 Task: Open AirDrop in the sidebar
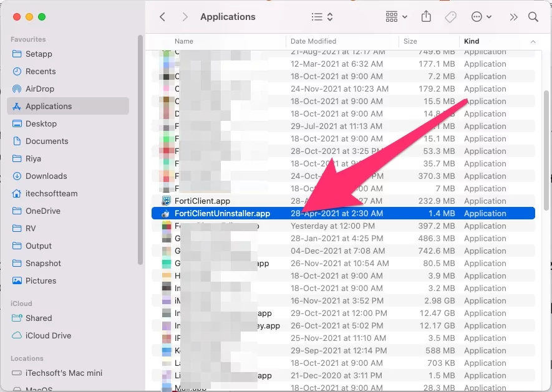[x=68, y=88]
